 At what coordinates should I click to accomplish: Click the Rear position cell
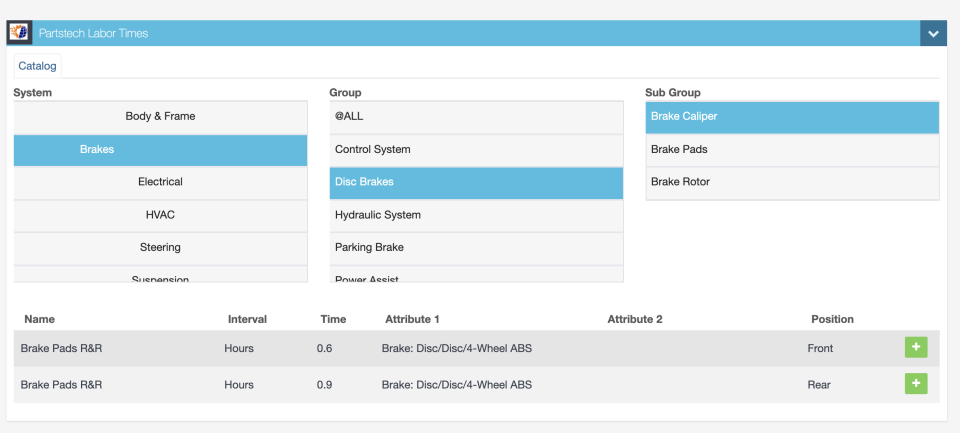819,385
